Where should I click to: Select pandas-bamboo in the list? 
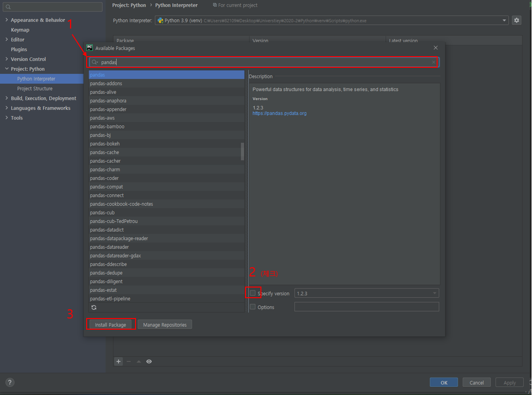click(x=166, y=126)
